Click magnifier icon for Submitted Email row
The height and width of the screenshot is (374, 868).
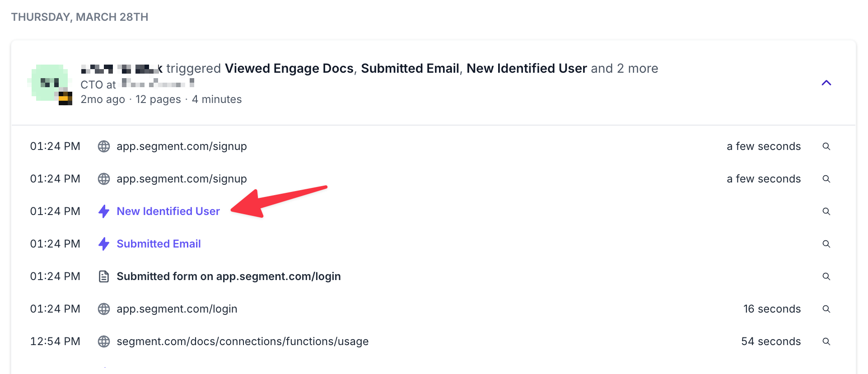pyautogui.click(x=826, y=244)
